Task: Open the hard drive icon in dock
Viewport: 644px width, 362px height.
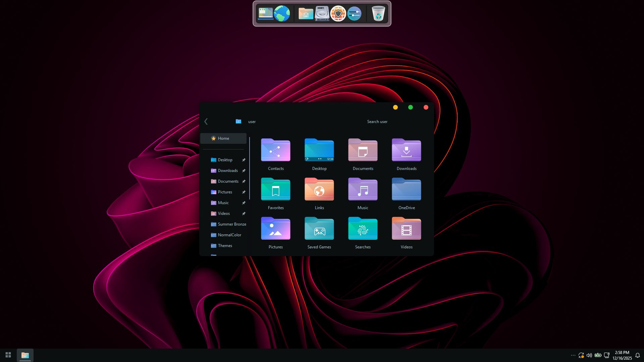Action: (322, 14)
